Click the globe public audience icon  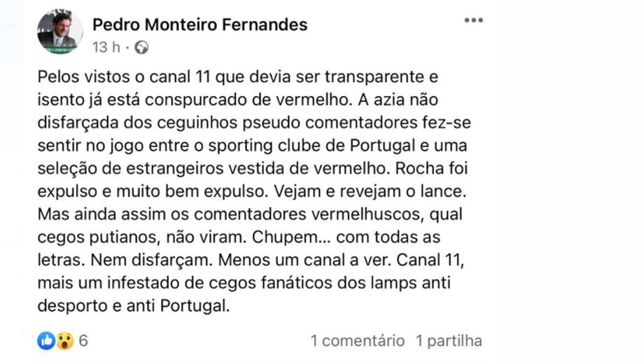(141, 48)
